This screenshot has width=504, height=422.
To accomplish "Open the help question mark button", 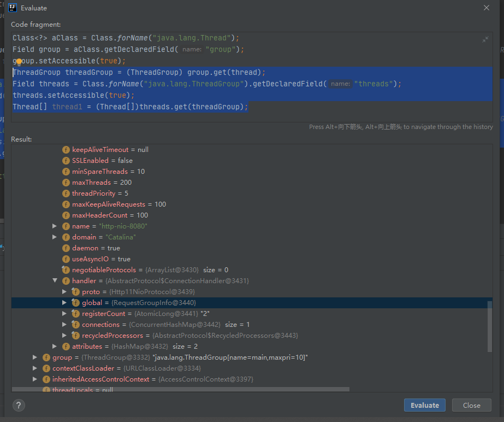I will pyautogui.click(x=19, y=405).
